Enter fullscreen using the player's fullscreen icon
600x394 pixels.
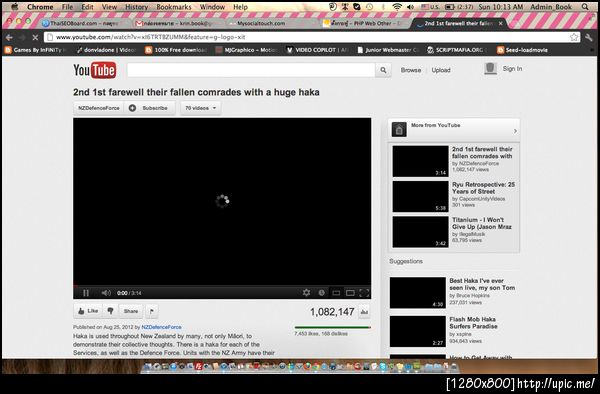coord(364,293)
